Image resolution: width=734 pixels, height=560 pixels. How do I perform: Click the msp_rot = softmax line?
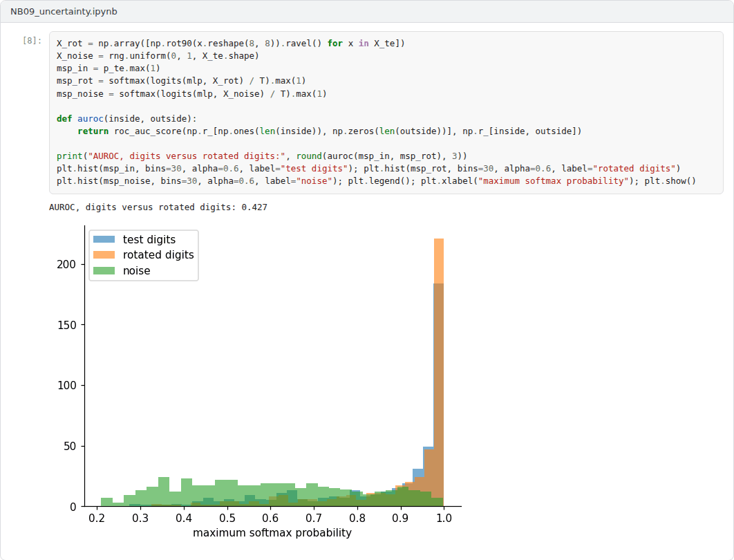(181, 81)
